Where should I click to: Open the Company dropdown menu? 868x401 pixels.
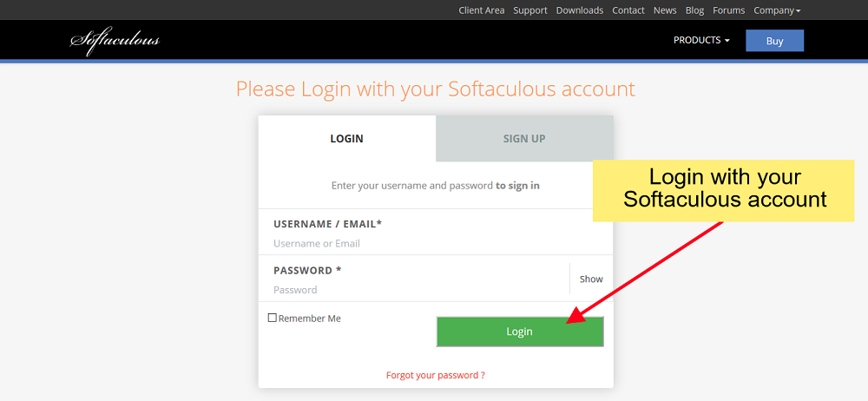coord(777,10)
